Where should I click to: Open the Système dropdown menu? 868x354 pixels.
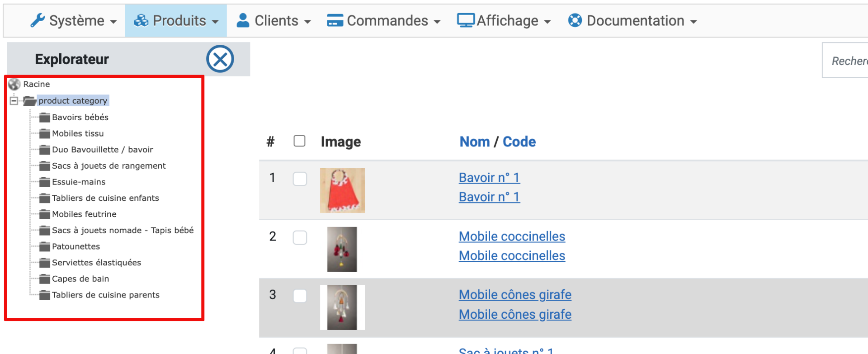(74, 21)
